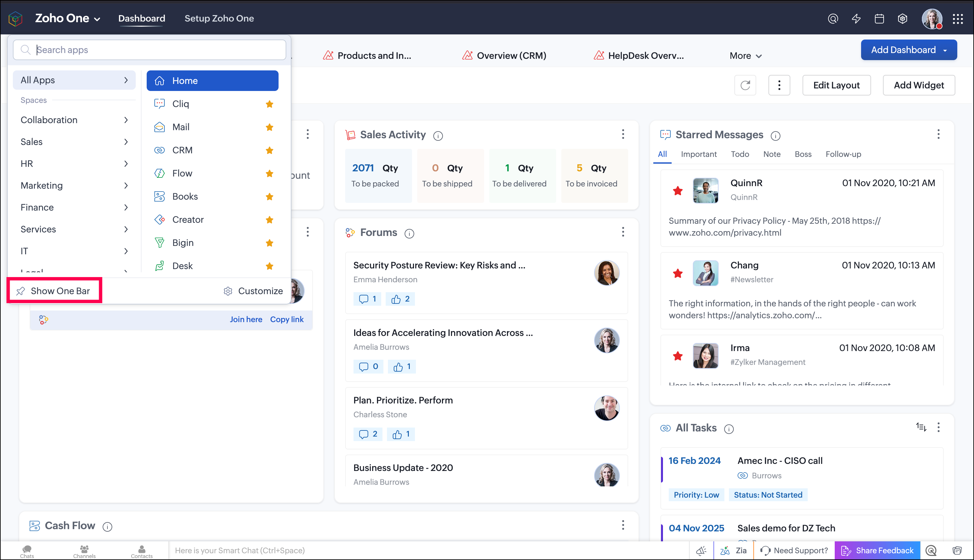Unstar the Books app favorite
Viewport: 974px width, 560px height.
pos(269,196)
